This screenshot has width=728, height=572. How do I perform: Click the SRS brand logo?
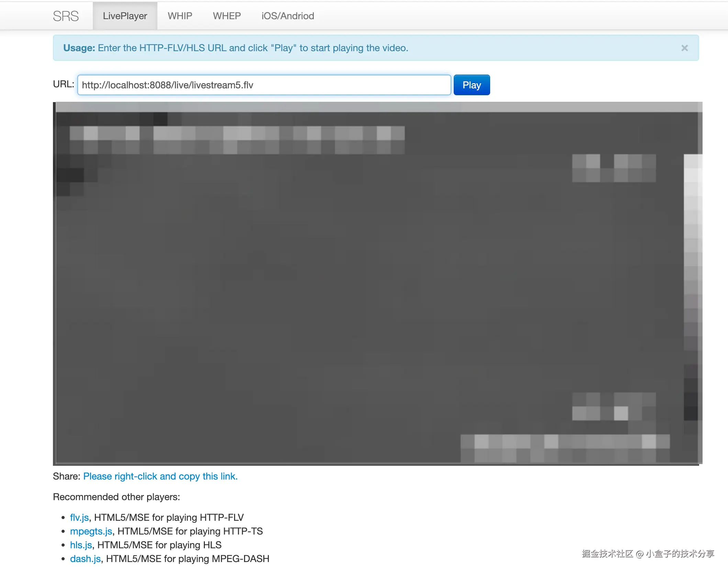66,16
